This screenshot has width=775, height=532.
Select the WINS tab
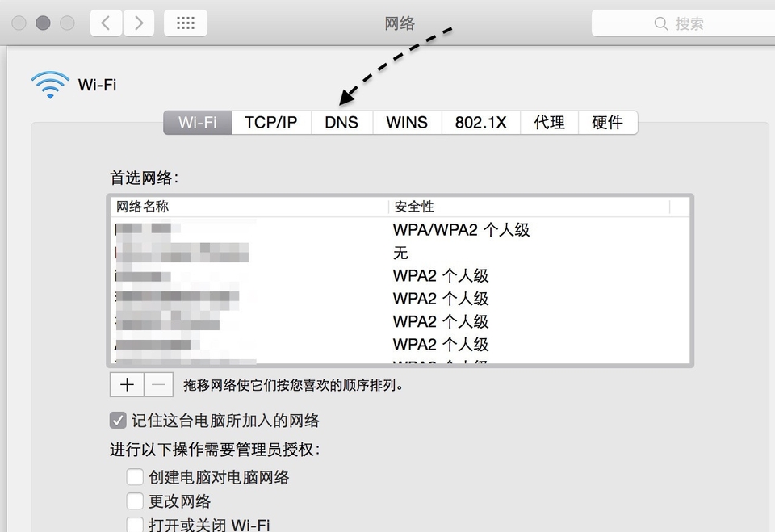tap(406, 122)
